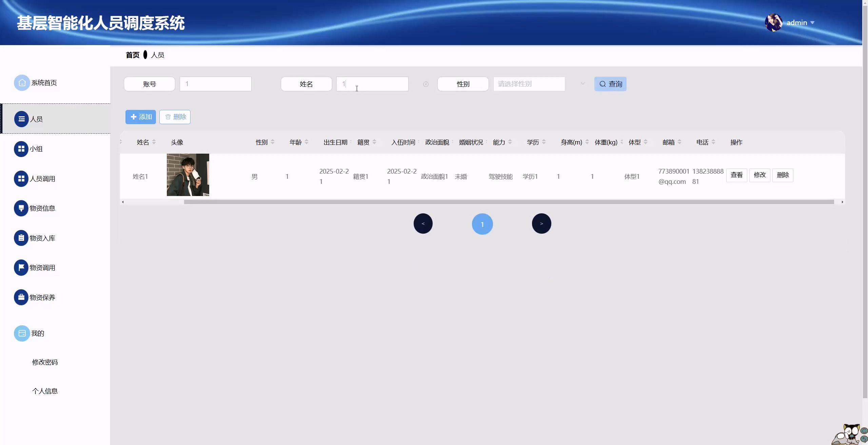Click the blue 添加 add button
This screenshot has height=445, width=868.
click(x=141, y=117)
